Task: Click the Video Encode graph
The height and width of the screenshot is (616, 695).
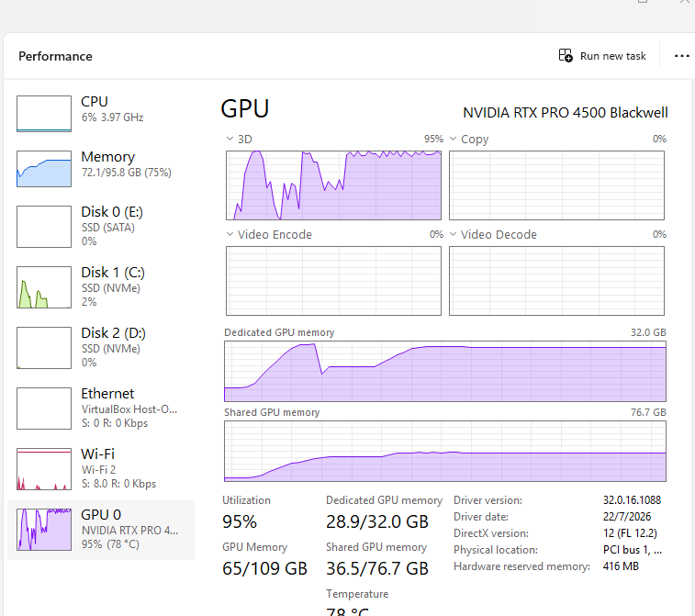Action: coord(334,281)
